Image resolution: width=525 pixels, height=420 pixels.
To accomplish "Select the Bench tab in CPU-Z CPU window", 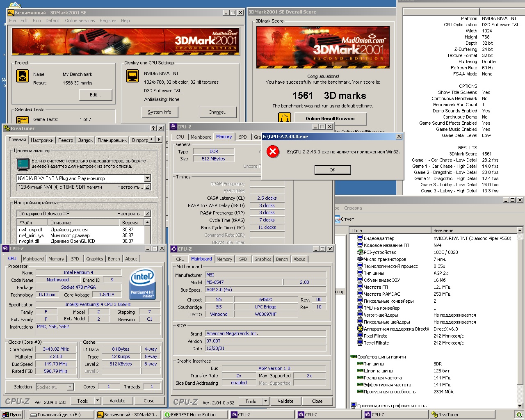I will click(114, 259).
